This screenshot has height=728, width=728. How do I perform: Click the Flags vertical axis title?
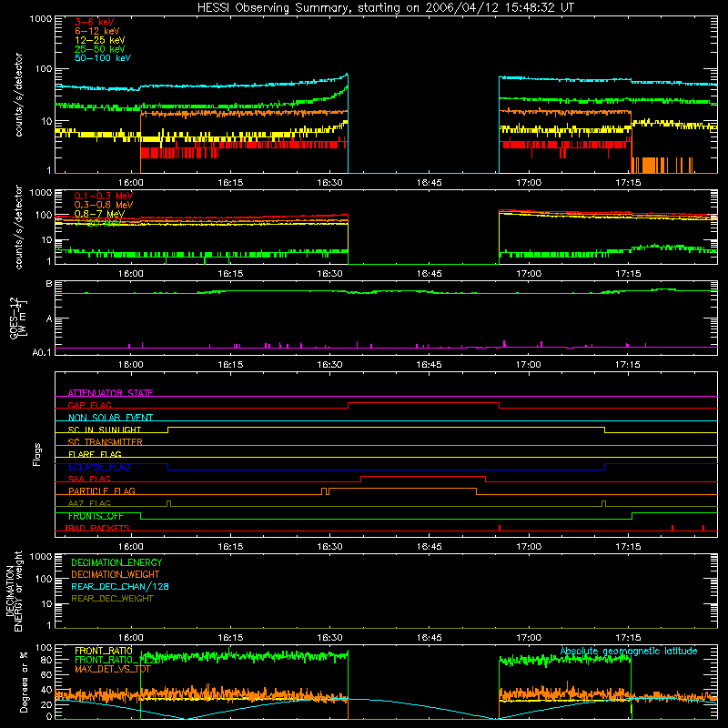(36, 454)
